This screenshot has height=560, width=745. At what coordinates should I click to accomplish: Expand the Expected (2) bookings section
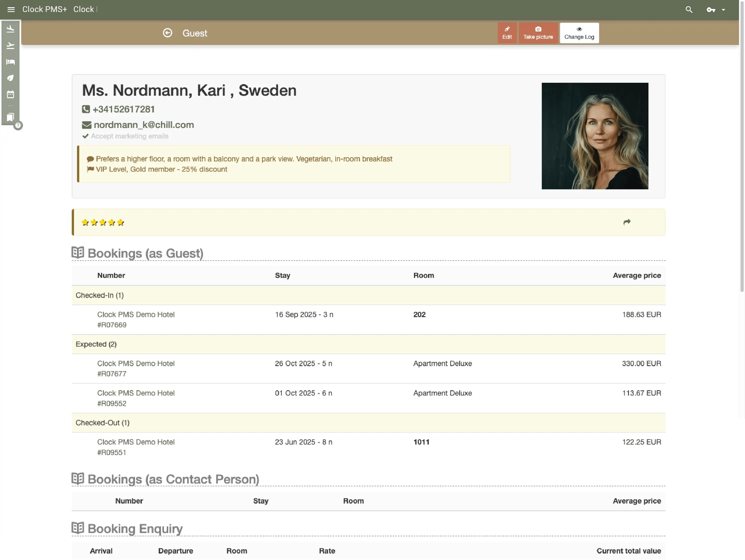[96, 344]
